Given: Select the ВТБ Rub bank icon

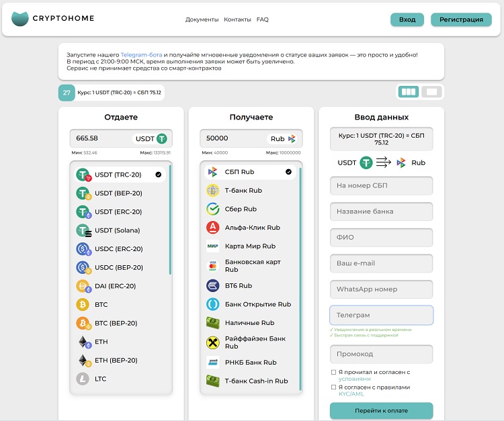Looking at the screenshot, I should pos(212,285).
